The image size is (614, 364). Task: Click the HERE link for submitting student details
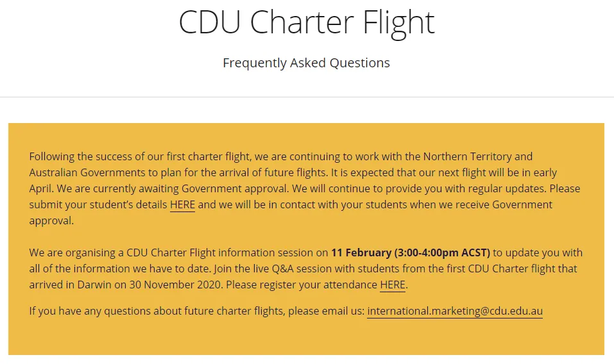pos(182,205)
